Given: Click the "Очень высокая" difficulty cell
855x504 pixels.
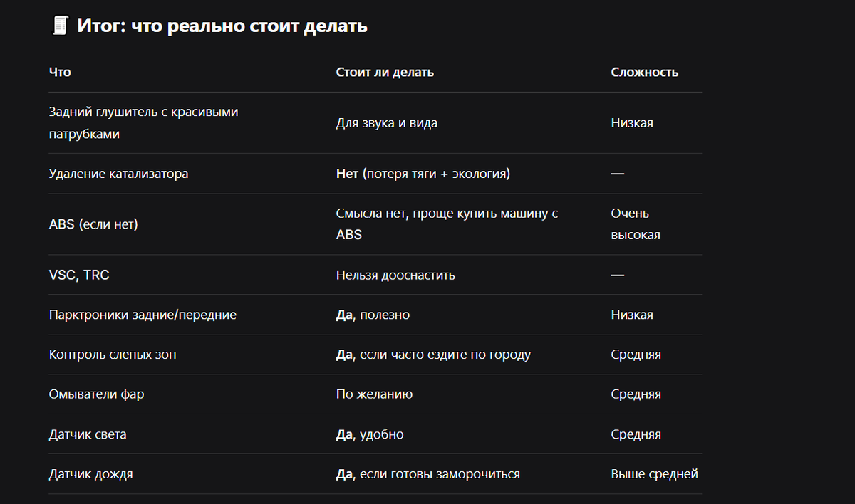Looking at the screenshot, I should (x=635, y=224).
